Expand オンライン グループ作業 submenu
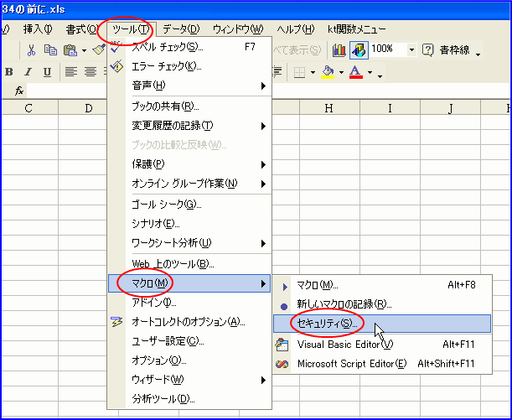 (x=189, y=184)
